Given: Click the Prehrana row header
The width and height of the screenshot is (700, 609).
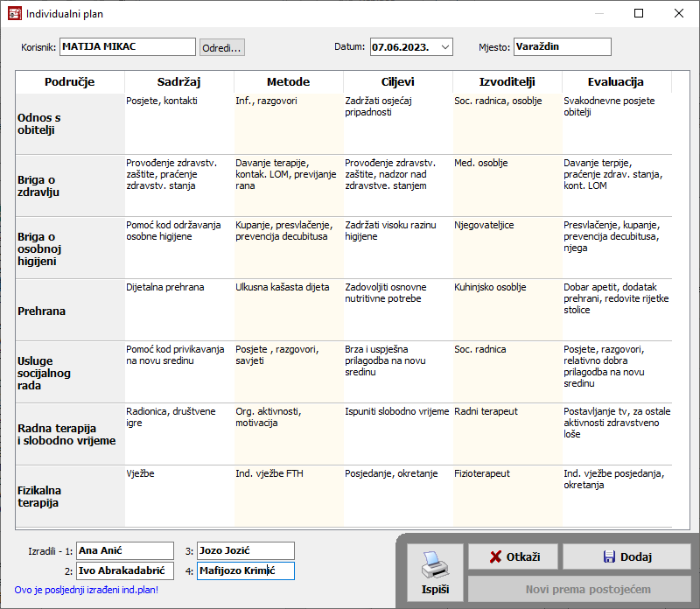Looking at the screenshot, I should pos(70,311).
